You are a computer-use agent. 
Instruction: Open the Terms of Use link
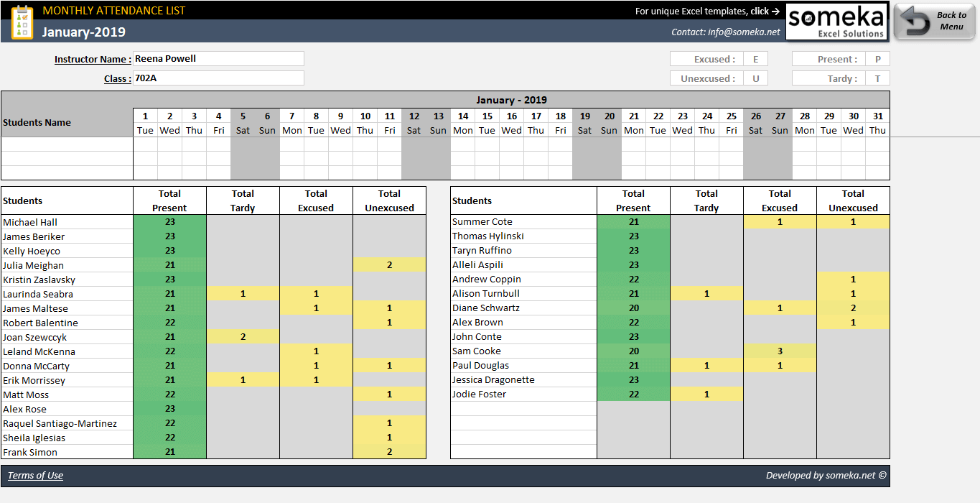click(35, 475)
